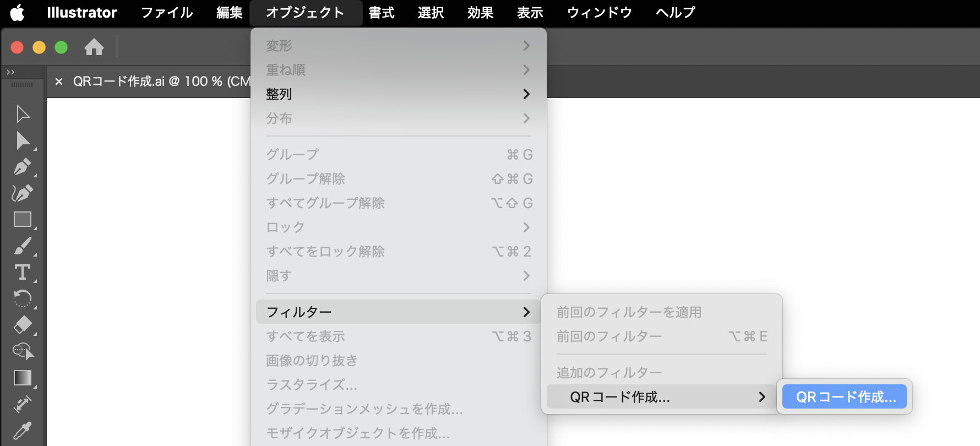Click the yellow minimize window button
Viewport: 980px width, 446px height.
coord(39,47)
